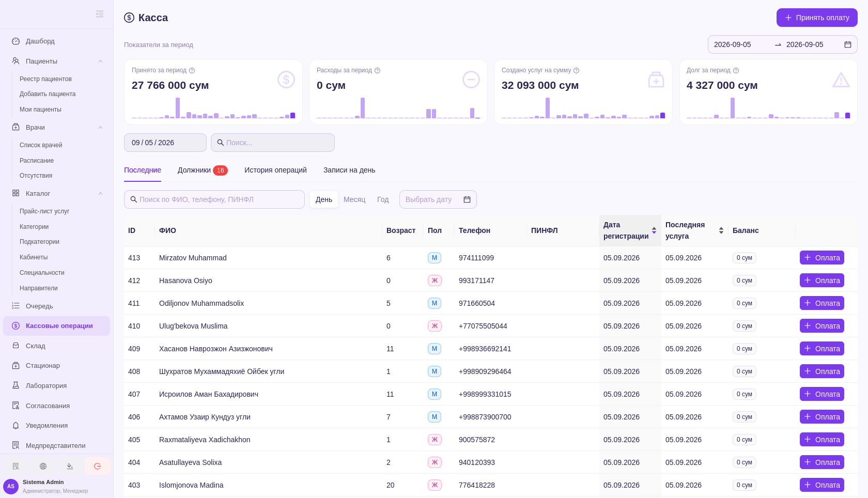Click Оплата for Ахтамов Узаир Кундуз угли

pos(822,417)
